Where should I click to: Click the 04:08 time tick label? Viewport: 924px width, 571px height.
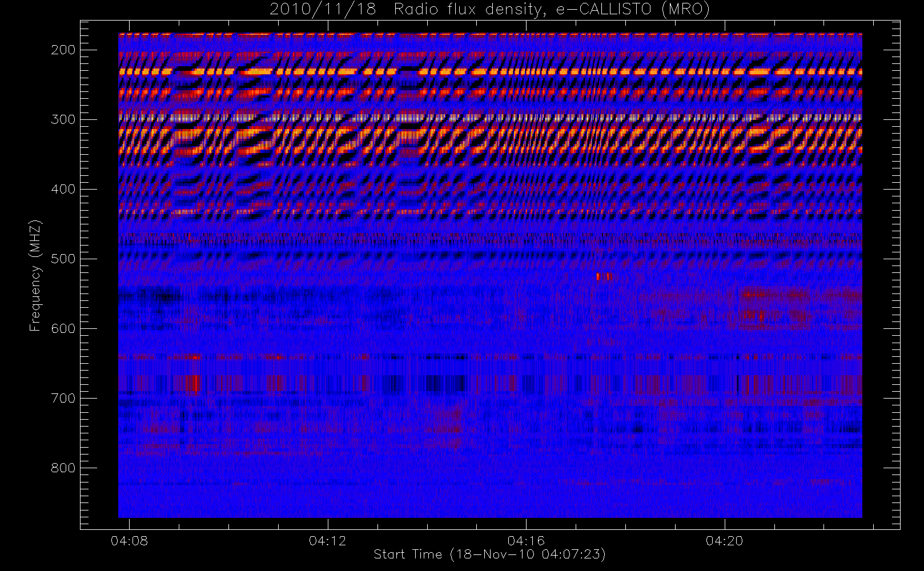[x=129, y=540]
